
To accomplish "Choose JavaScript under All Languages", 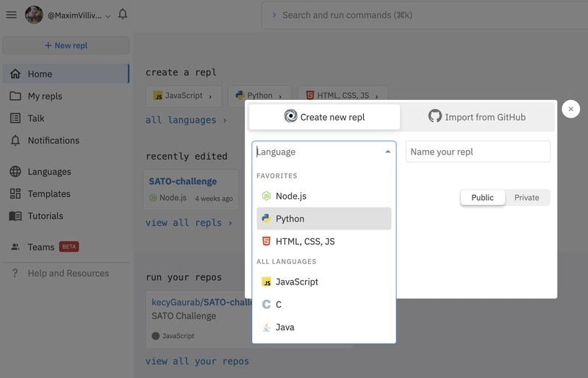I will 324,282.
